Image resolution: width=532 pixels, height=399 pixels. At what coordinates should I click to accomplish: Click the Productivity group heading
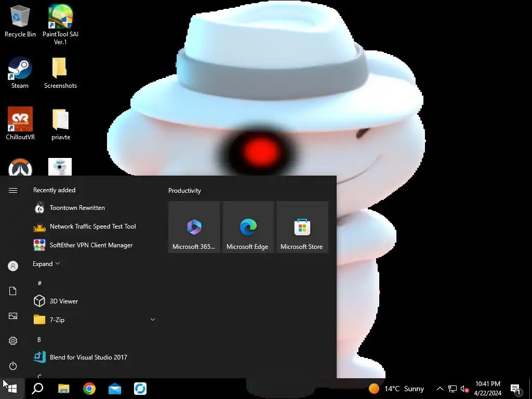(x=184, y=191)
